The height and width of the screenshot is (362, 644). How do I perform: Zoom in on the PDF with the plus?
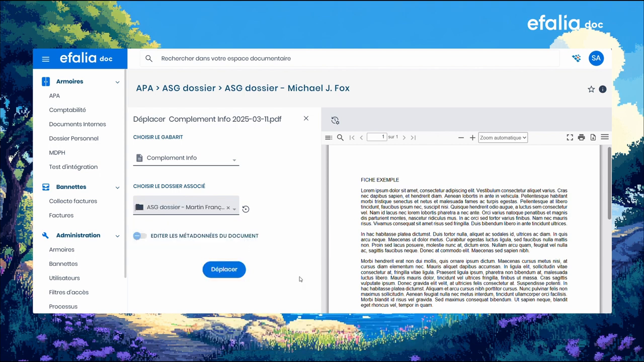point(472,137)
